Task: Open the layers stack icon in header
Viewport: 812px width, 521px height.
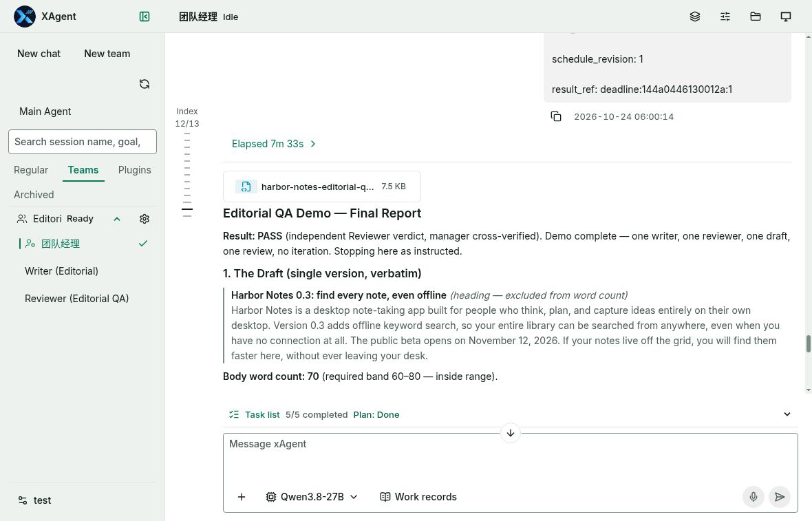Action: pyautogui.click(x=695, y=17)
